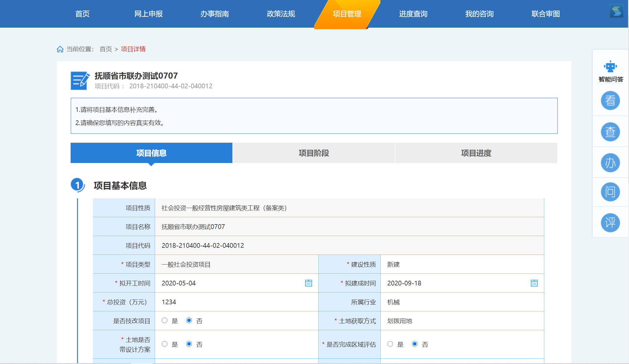Screen dimensions: 629x364
Task: Click the 看 round sidebar icon
Action: pos(610,101)
